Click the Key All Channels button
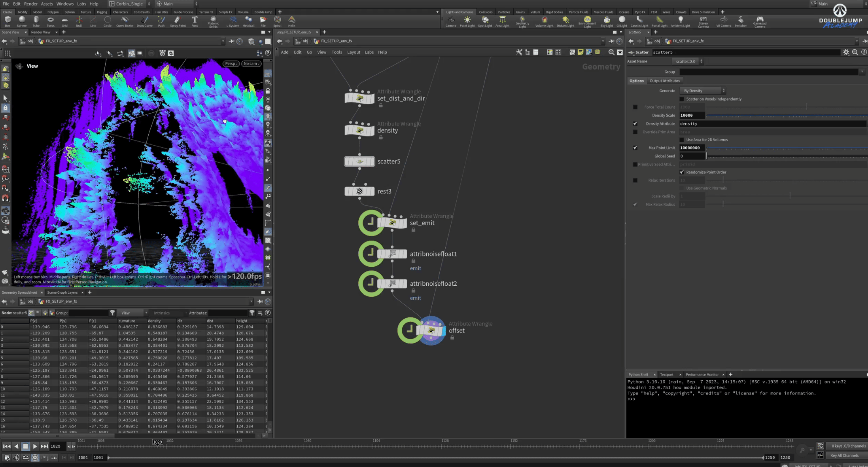The image size is (868, 467). pos(844,456)
